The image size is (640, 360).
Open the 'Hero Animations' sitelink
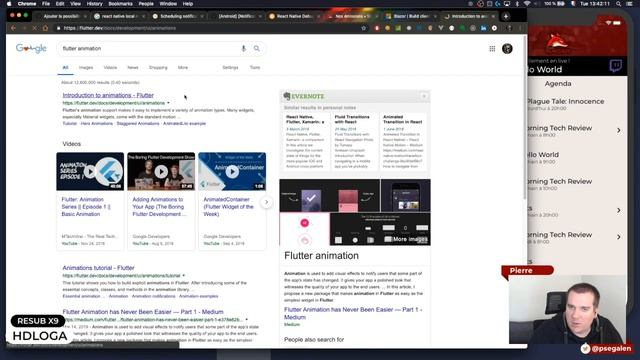click(x=97, y=123)
